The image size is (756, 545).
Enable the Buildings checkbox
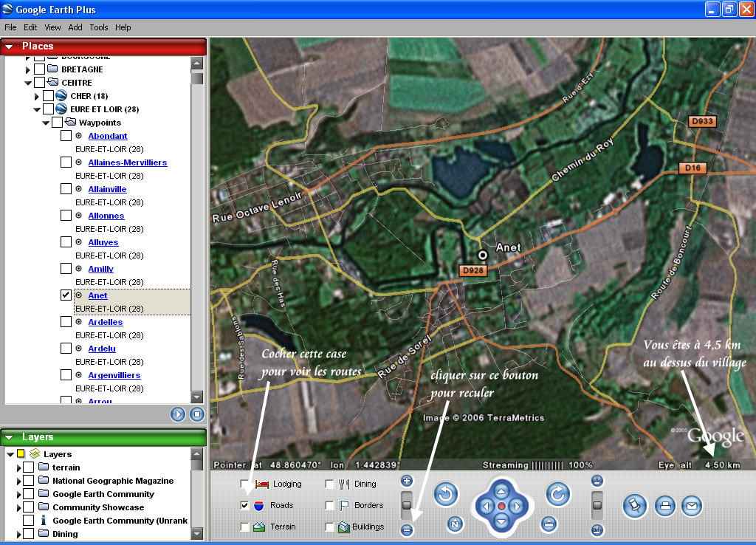(x=330, y=527)
